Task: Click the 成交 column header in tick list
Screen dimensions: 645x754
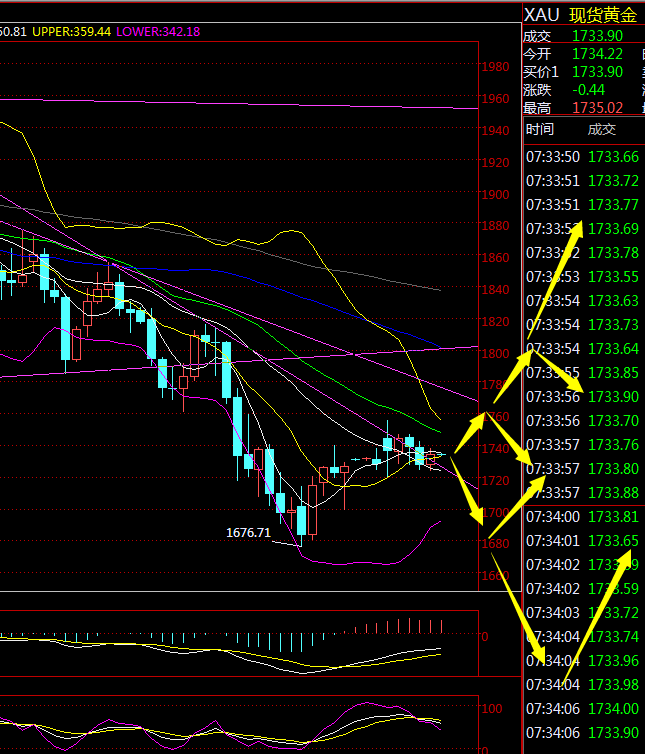Action: click(602, 129)
